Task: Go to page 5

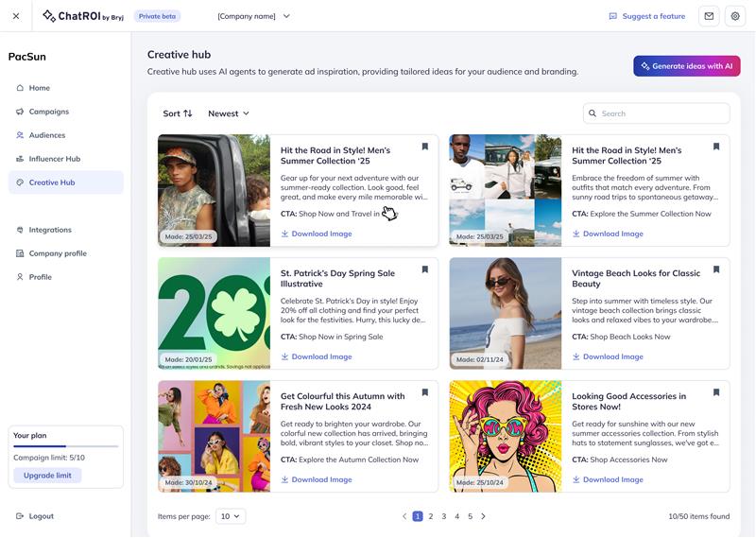Action: (470, 516)
